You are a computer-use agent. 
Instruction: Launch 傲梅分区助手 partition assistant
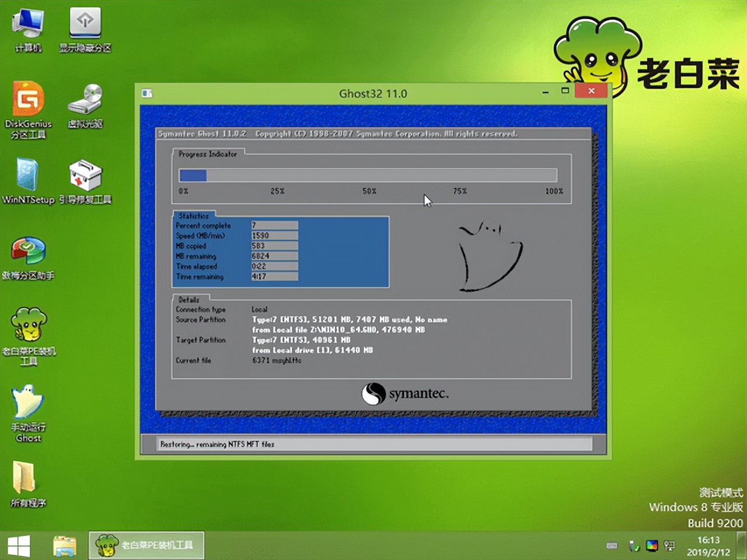(27, 254)
